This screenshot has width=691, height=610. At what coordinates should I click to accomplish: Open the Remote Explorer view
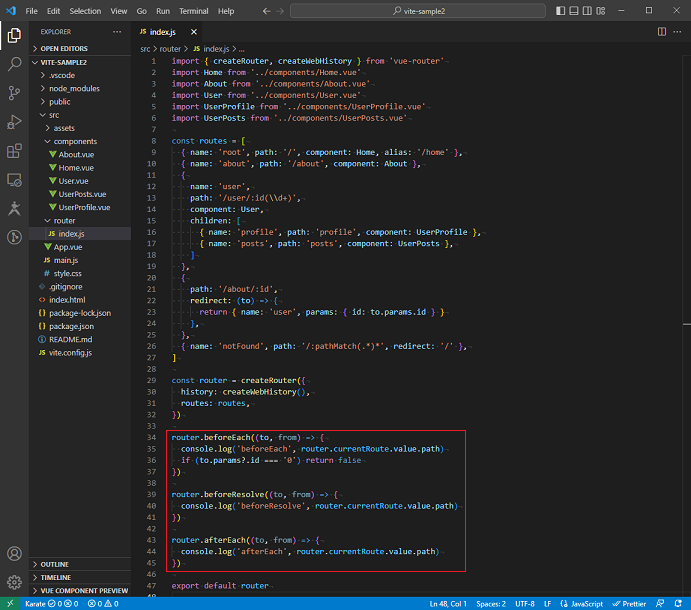14,180
